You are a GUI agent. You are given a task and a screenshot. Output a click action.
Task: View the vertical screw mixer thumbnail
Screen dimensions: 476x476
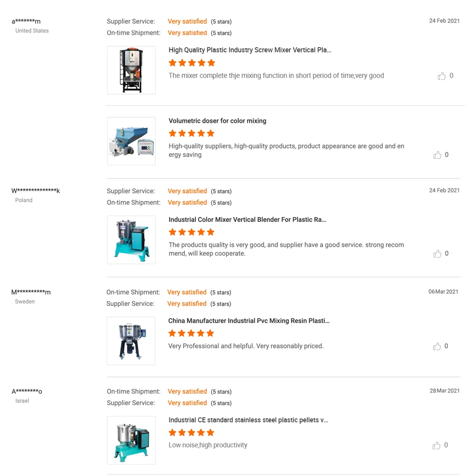tap(131, 70)
